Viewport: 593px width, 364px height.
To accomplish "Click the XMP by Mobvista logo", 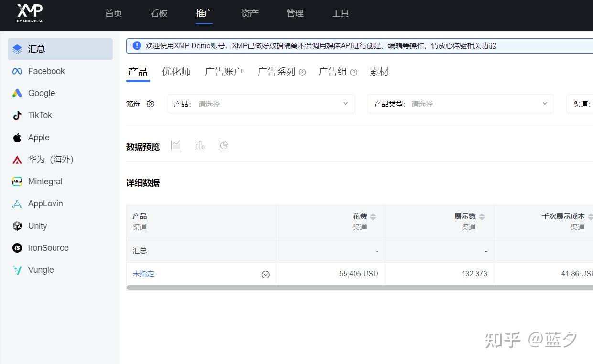I will (x=30, y=13).
